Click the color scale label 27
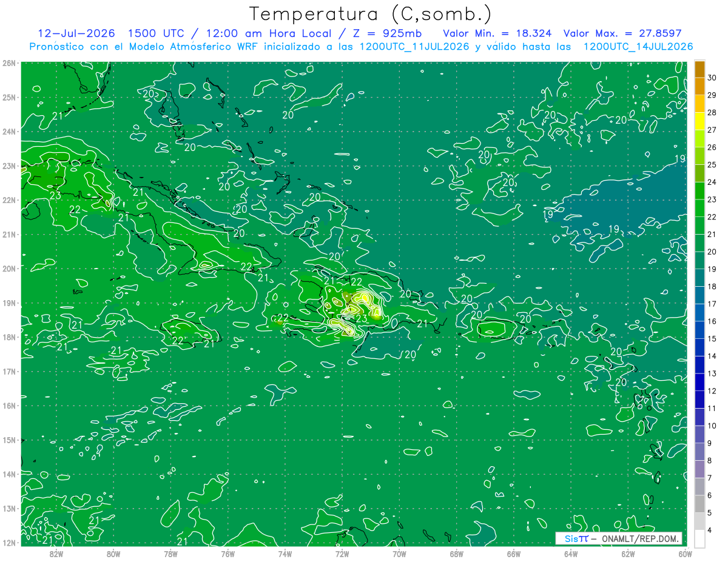This screenshot has height=562, width=728. coord(712,130)
